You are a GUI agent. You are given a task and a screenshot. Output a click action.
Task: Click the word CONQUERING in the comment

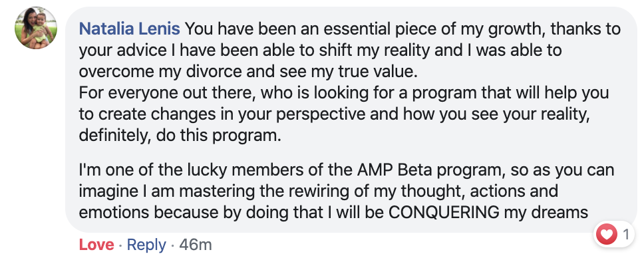point(444,212)
